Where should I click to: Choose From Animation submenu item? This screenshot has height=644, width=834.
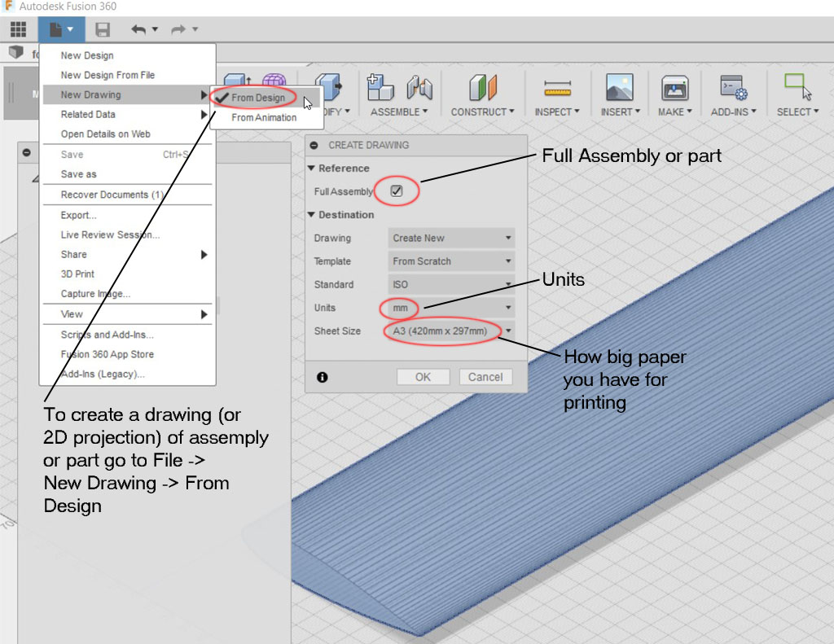tap(266, 117)
